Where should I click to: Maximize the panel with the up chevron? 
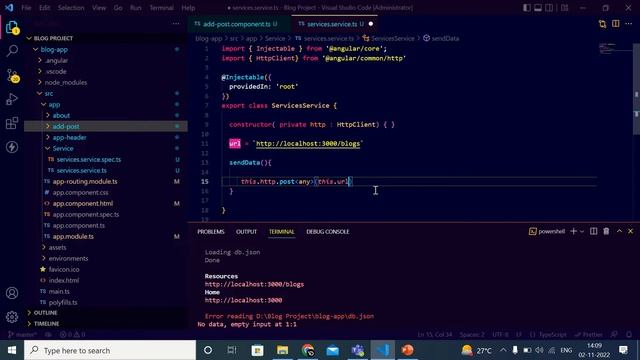point(619,231)
